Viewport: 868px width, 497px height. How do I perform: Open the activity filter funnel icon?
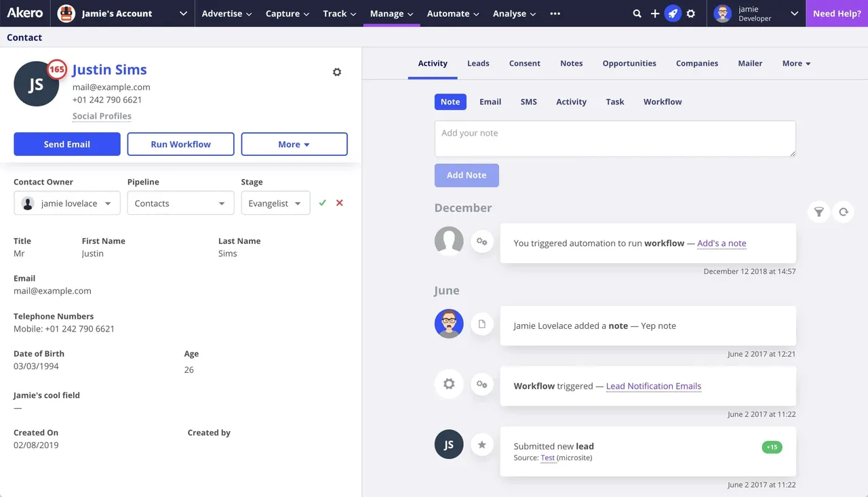tap(819, 212)
